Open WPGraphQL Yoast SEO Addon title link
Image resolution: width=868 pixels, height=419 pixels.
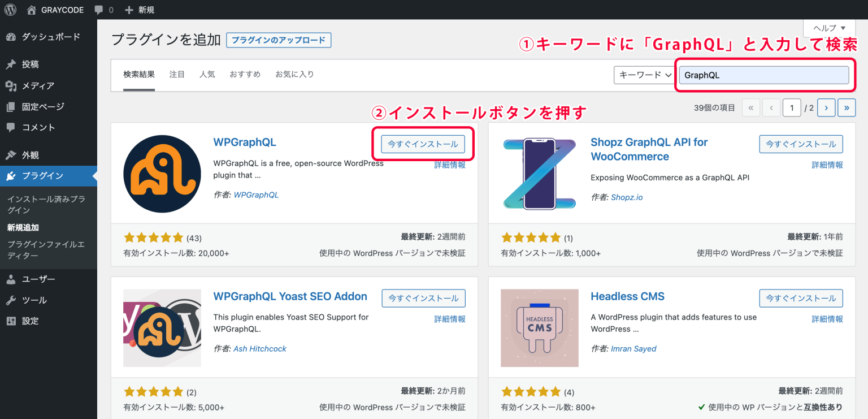pyautogui.click(x=290, y=296)
